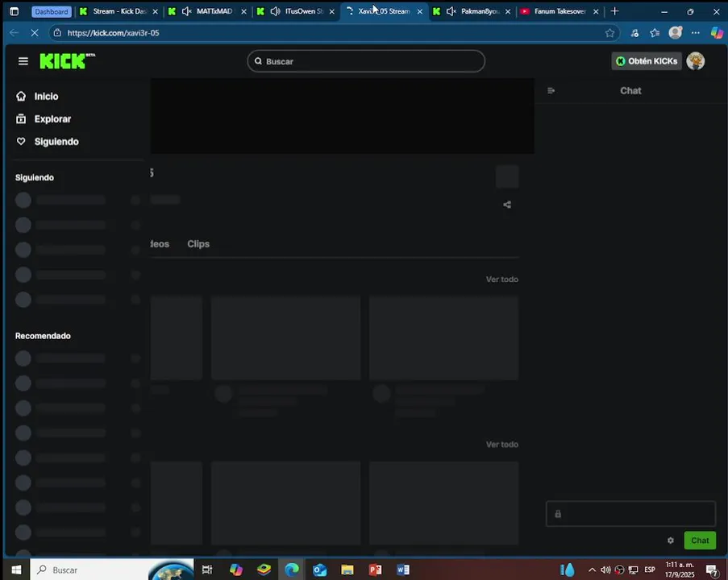
Task: Focus the chat message input box
Action: (630, 514)
